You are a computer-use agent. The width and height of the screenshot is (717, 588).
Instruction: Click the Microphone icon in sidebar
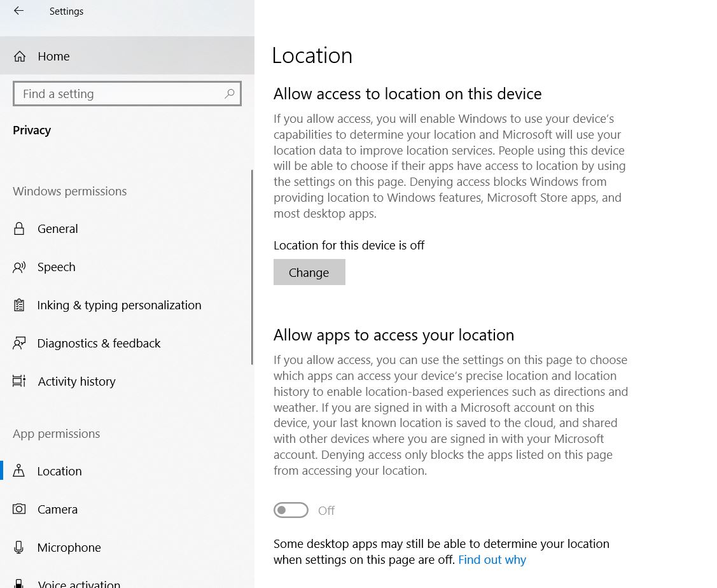tap(19, 547)
